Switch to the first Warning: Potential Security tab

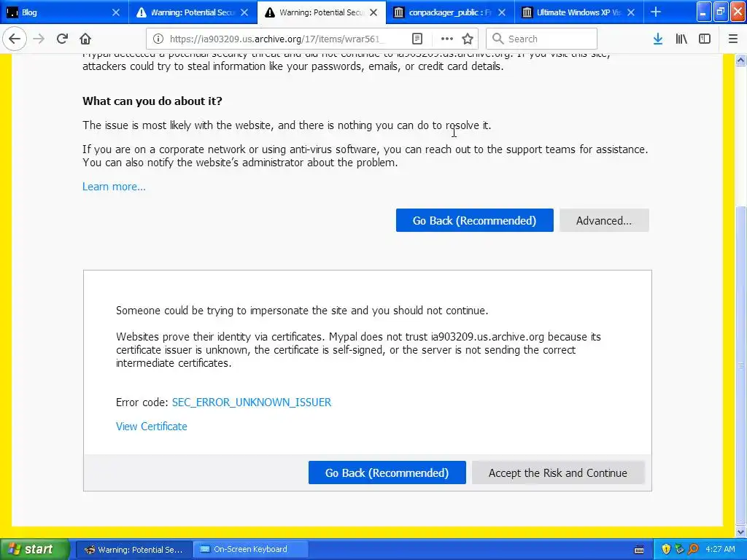193,12
